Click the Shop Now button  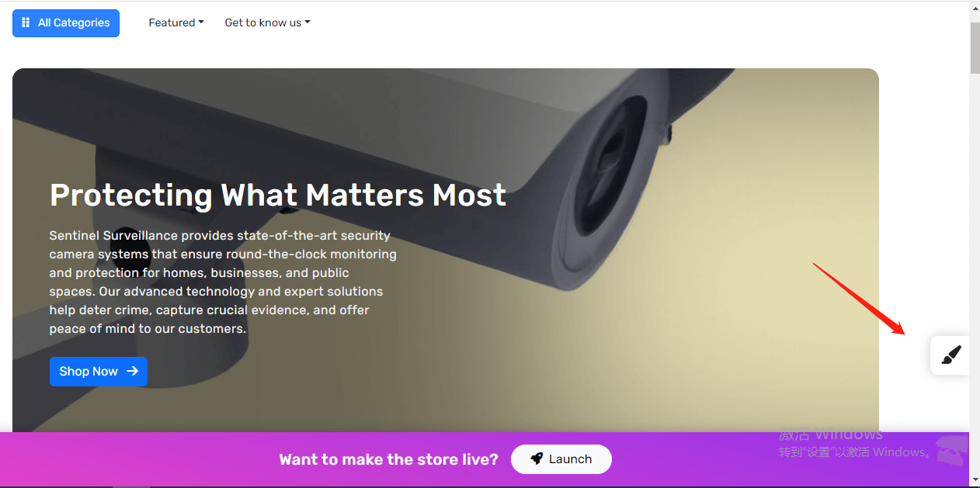pyautogui.click(x=99, y=372)
